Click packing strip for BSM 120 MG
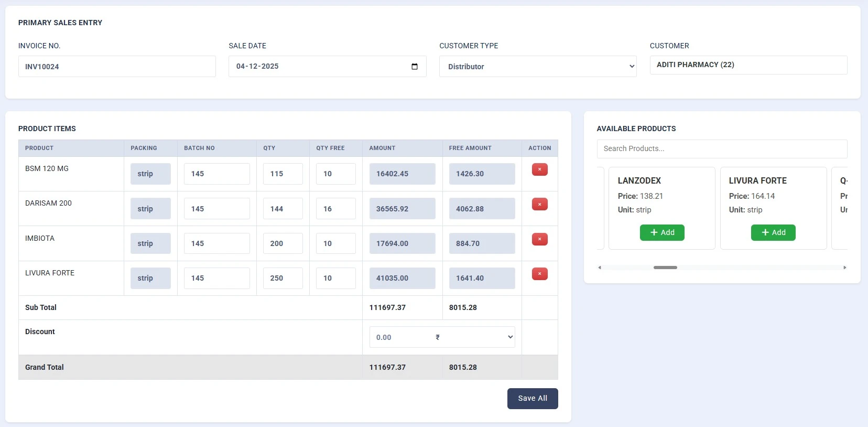868x427 pixels. point(150,174)
